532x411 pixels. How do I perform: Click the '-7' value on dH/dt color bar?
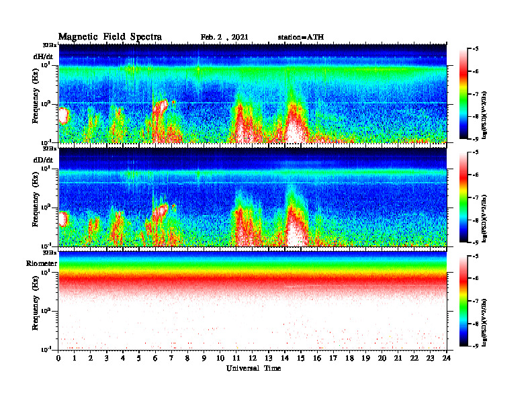click(x=476, y=94)
